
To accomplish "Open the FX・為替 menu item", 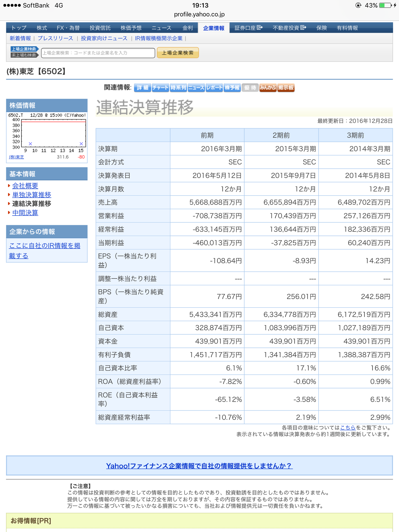I will (68, 28).
